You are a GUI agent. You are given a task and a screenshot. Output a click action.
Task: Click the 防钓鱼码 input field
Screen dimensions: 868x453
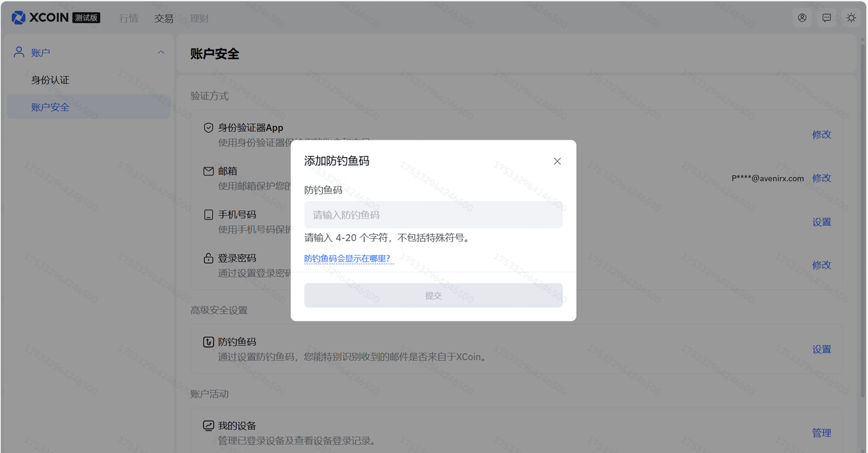tap(433, 215)
